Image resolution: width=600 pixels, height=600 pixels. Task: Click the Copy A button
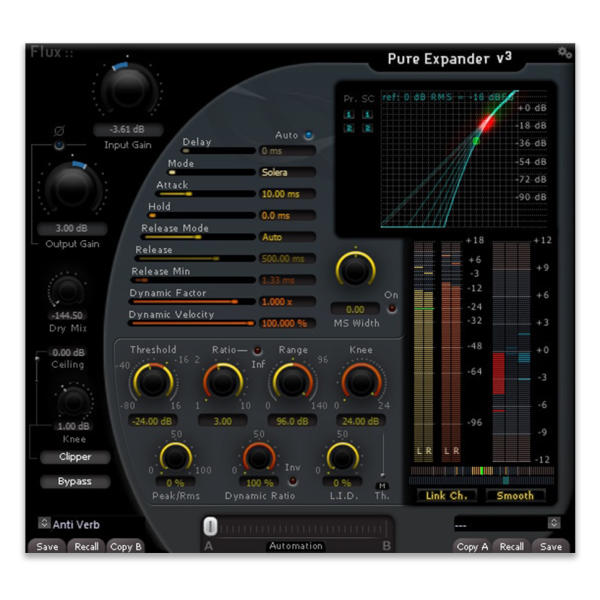472,546
